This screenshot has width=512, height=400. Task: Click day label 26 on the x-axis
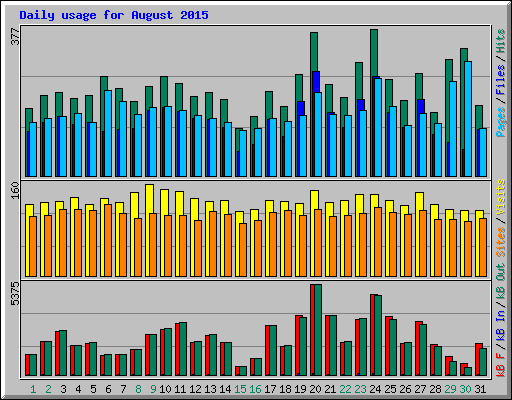pos(405,389)
